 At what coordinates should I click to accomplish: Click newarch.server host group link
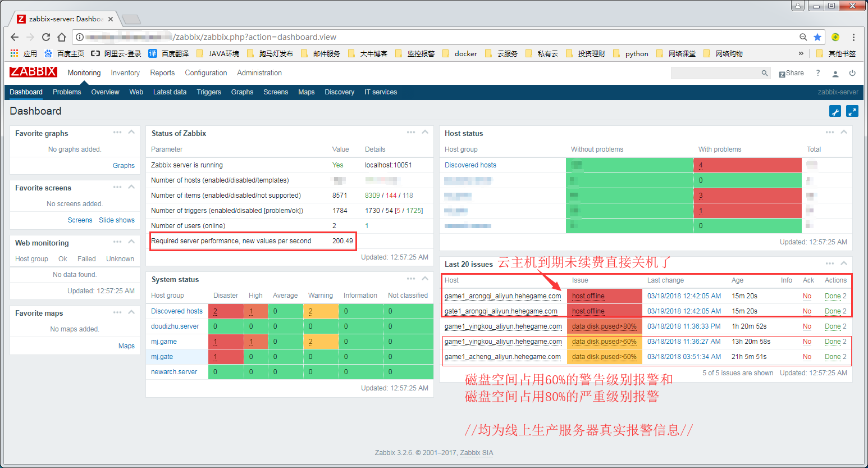174,372
